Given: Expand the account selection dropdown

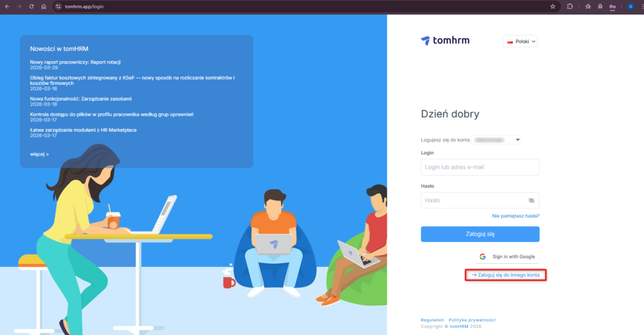Looking at the screenshot, I should (496, 140).
